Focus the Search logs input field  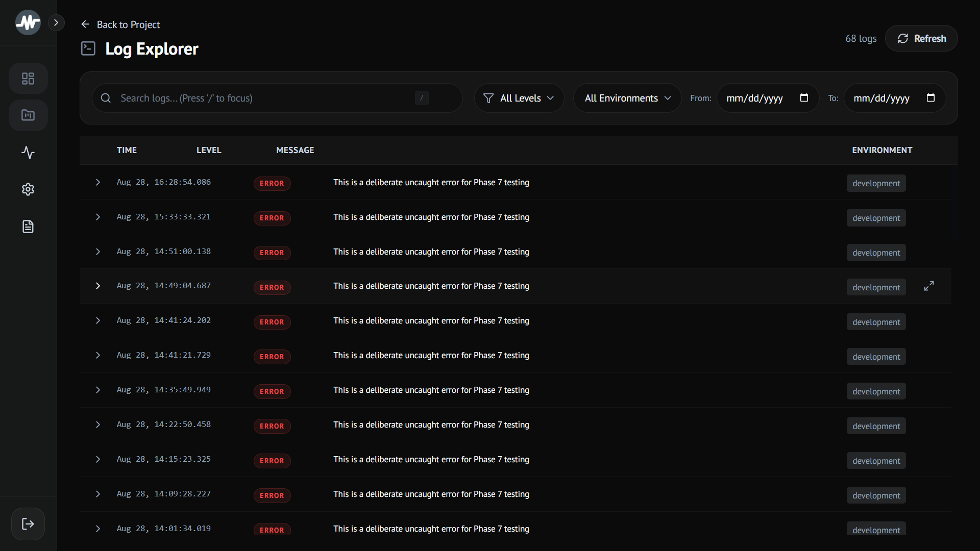pyautogui.click(x=277, y=98)
